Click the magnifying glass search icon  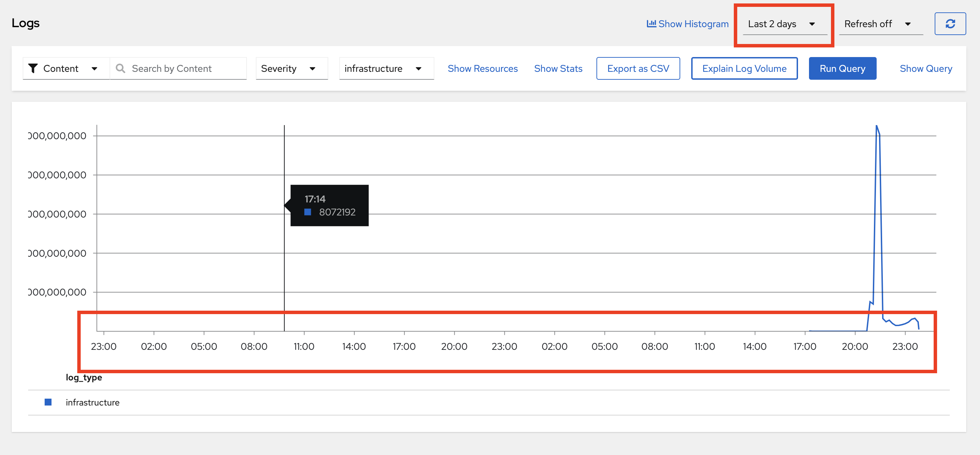[x=121, y=68]
